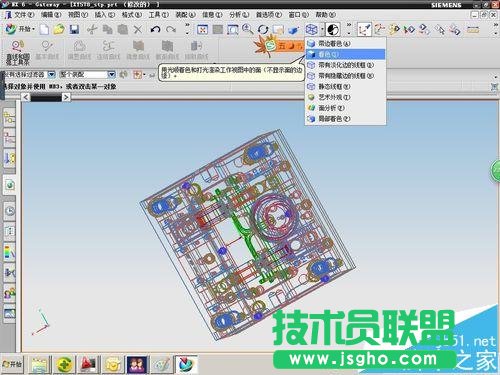Screen dimensions: 500x375
Task: Click the Fit view icon
Action: (x=202, y=30)
